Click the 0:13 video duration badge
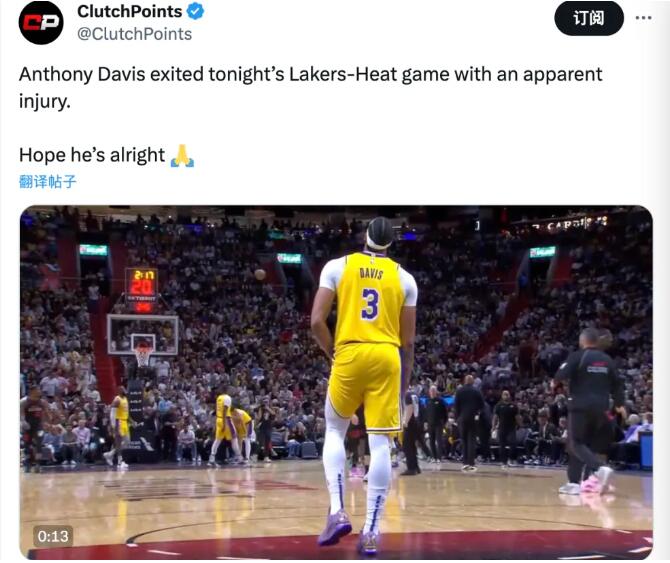This screenshot has width=670, height=563. point(53,536)
